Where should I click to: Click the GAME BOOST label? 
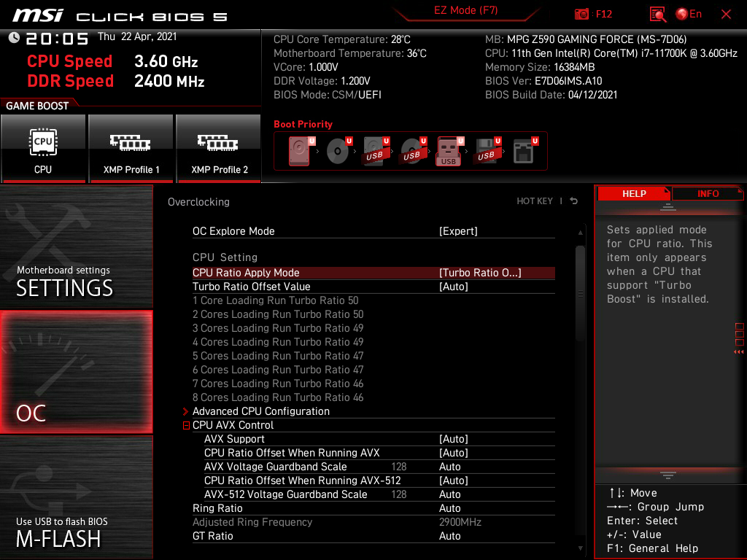(37, 106)
